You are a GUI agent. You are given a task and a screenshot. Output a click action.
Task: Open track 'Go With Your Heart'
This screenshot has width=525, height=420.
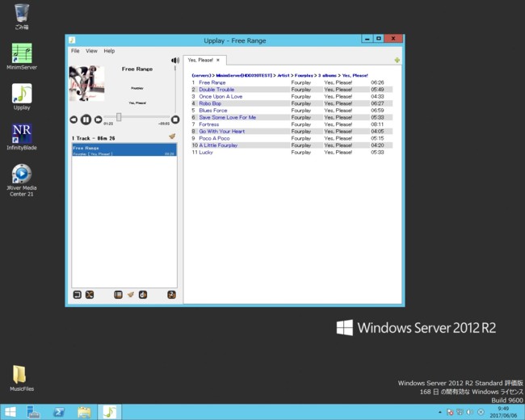221,132
